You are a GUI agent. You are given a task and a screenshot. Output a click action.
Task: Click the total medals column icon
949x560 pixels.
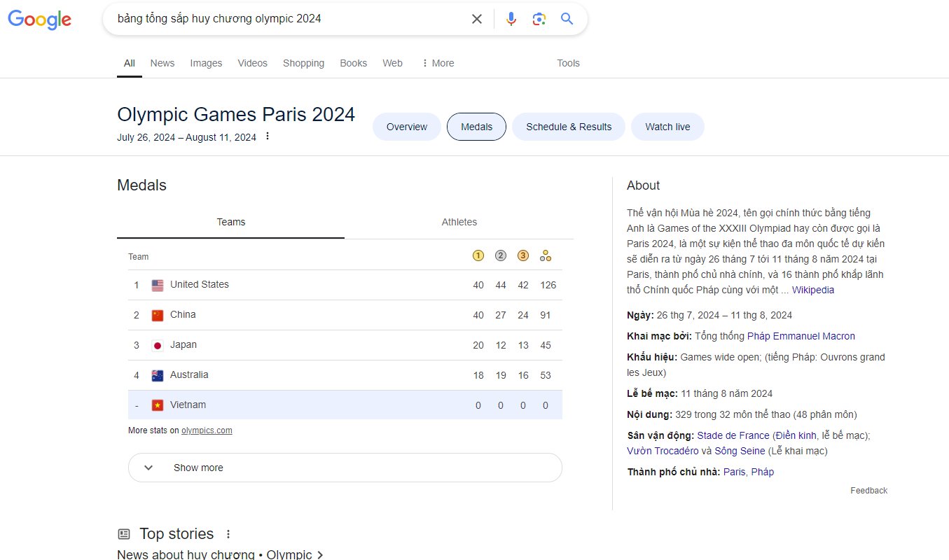point(546,256)
